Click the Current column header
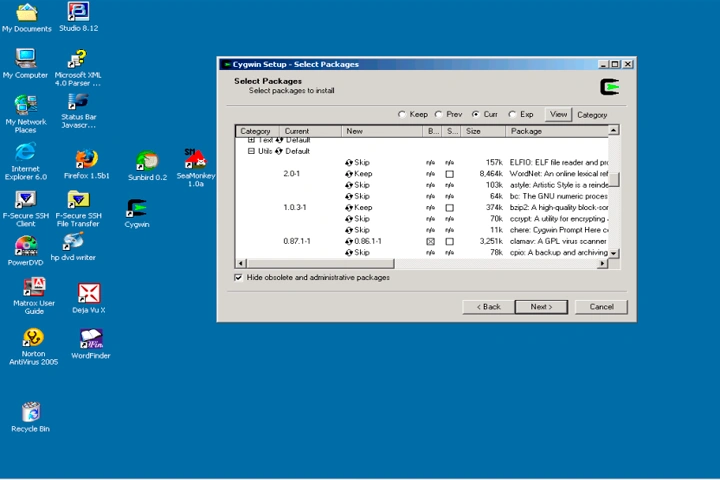The height and width of the screenshot is (480, 720). pos(310,131)
